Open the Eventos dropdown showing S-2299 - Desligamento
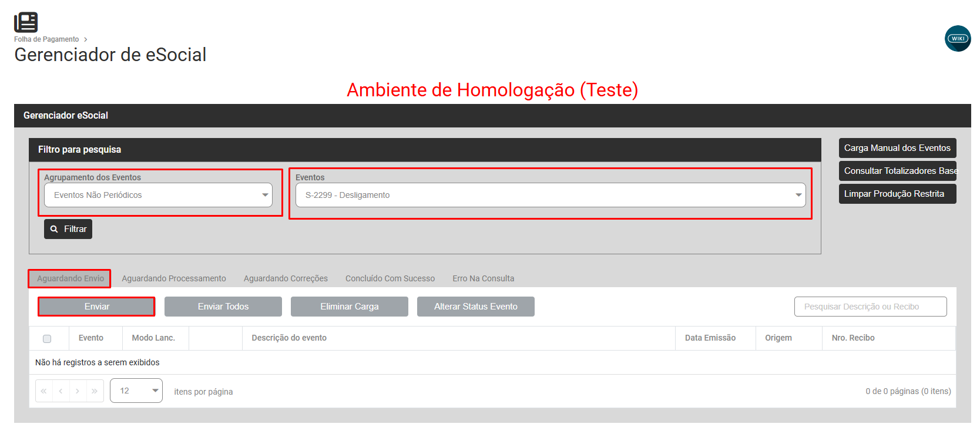Screen dimensions: 980x434 click(x=551, y=195)
